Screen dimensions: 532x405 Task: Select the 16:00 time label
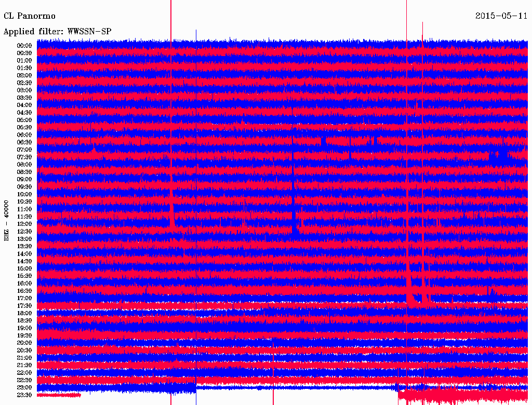[24, 283]
